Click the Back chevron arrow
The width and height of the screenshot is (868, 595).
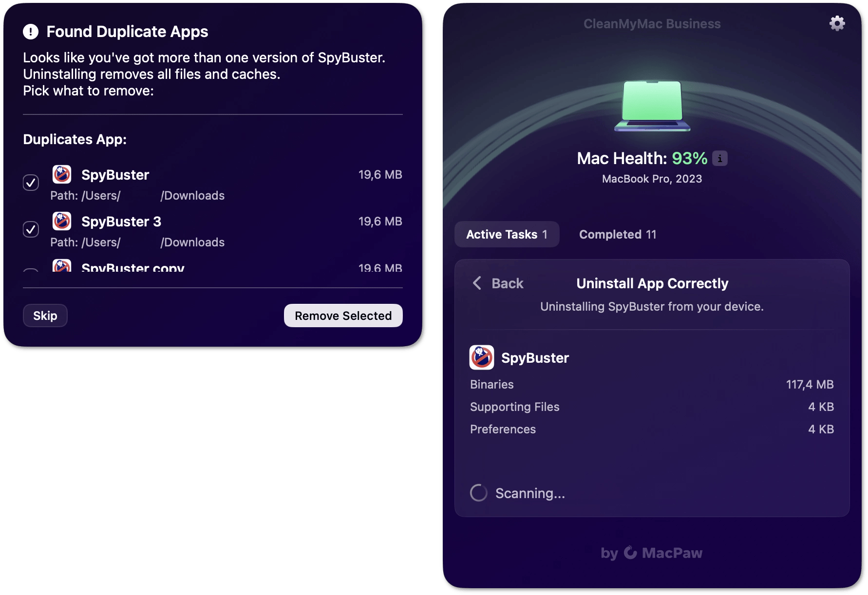coord(477,283)
